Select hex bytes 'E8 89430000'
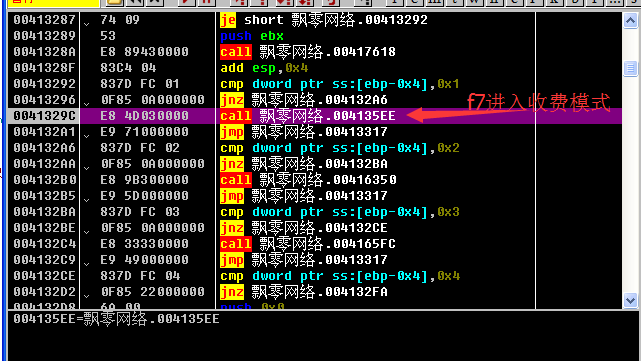This screenshot has width=641, height=361. point(144,52)
